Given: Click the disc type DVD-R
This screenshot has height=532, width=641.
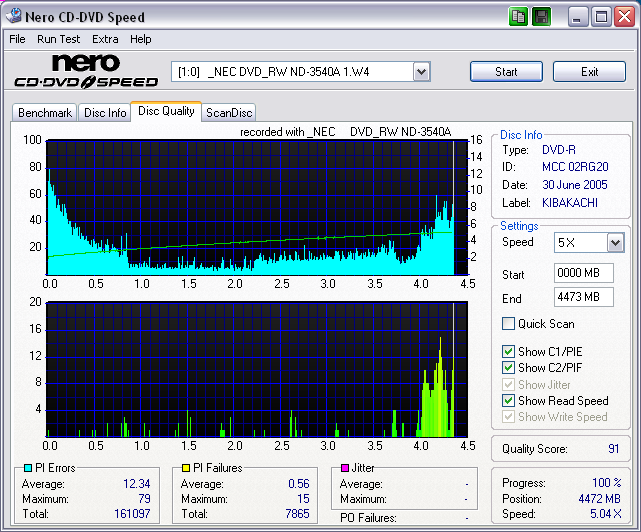Looking at the screenshot, I should click(559, 150).
